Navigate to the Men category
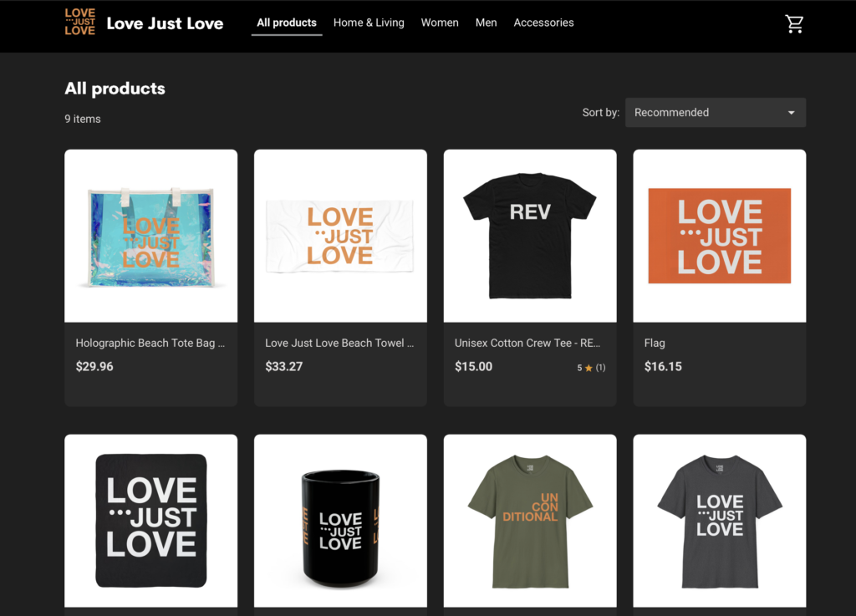This screenshot has height=616, width=856. (x=486, y=23)
